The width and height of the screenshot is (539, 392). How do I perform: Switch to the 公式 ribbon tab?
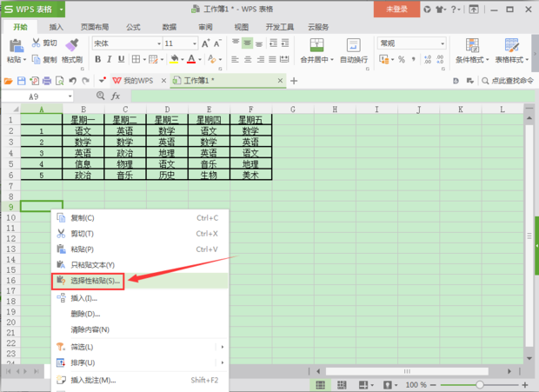click(133, 27)
